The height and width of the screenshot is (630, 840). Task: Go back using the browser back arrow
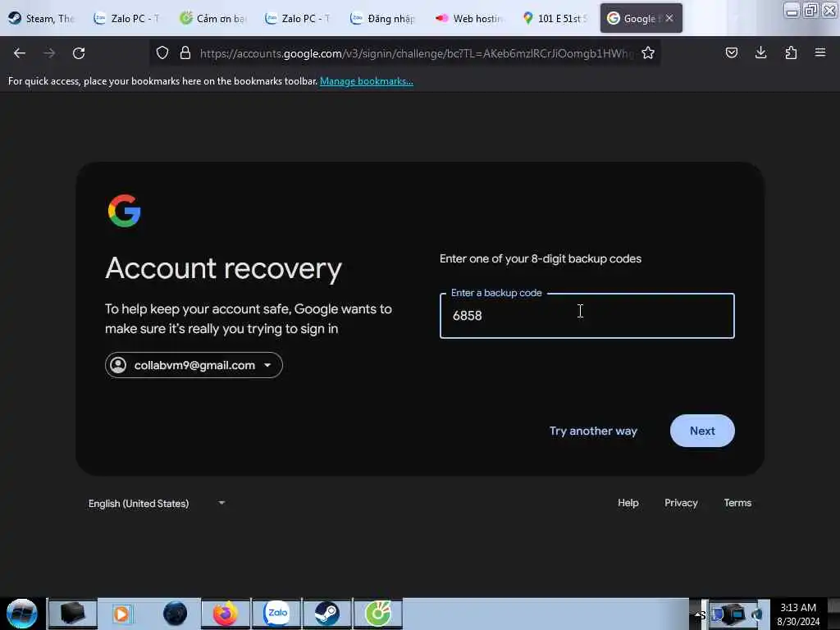point(20,53)
